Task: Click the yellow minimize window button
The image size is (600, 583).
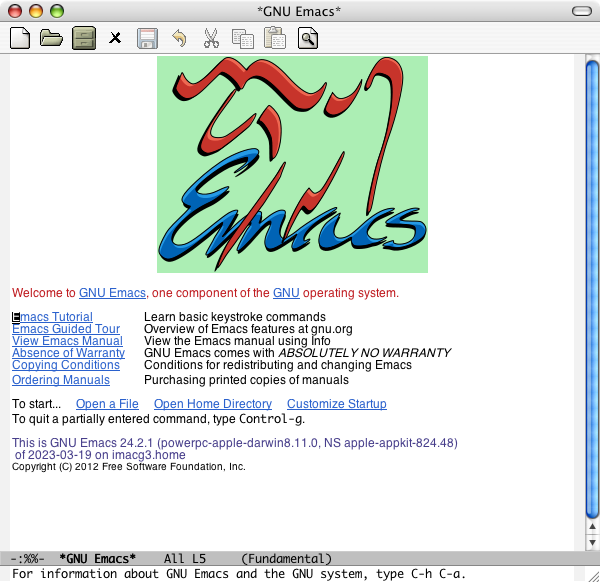Action: pos(36,11)
